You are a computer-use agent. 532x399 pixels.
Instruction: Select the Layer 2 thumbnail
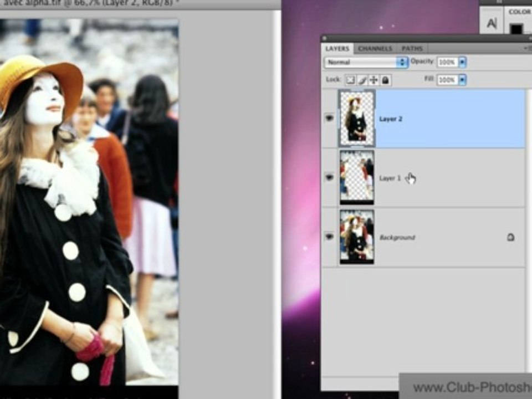tap(357, 119)
